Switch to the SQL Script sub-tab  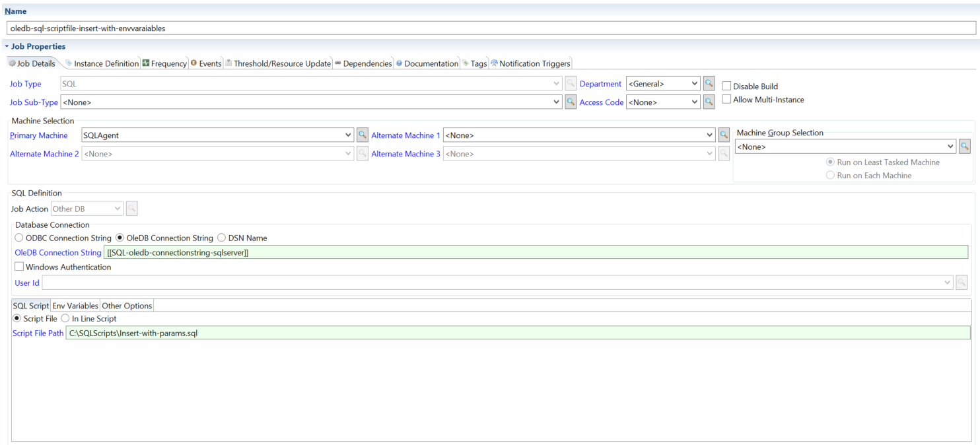click(31, 306)
